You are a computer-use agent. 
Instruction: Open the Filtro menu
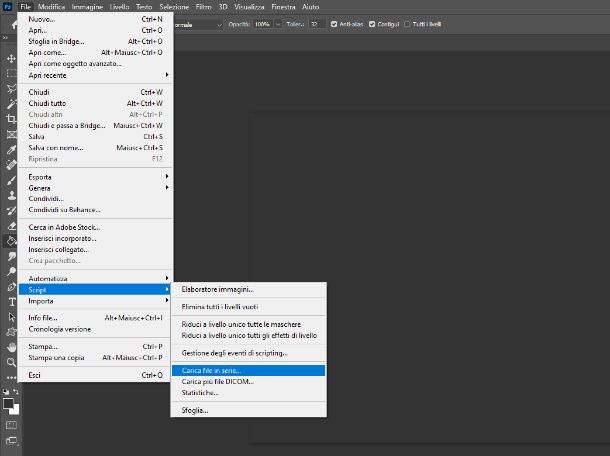203,7
